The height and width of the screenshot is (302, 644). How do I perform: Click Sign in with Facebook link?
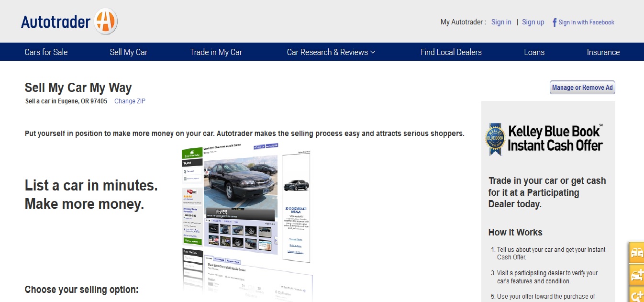(x=586, y=22)
